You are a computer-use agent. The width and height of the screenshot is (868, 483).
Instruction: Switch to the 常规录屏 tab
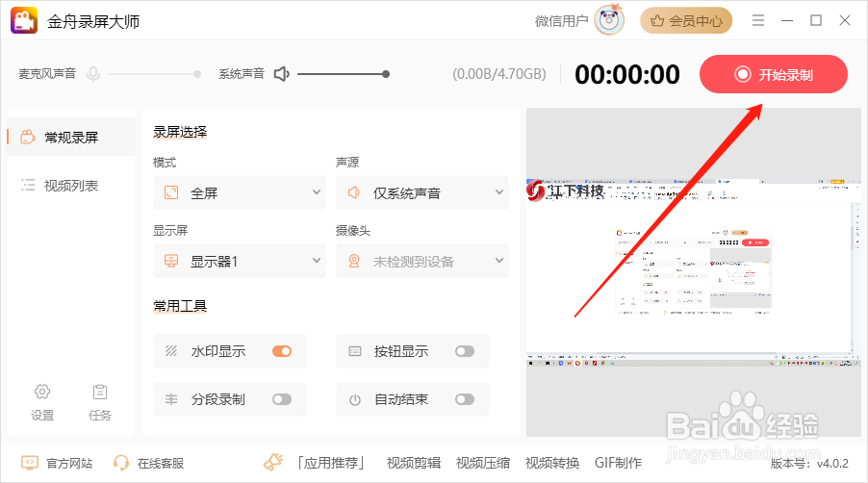pos(71,137)
